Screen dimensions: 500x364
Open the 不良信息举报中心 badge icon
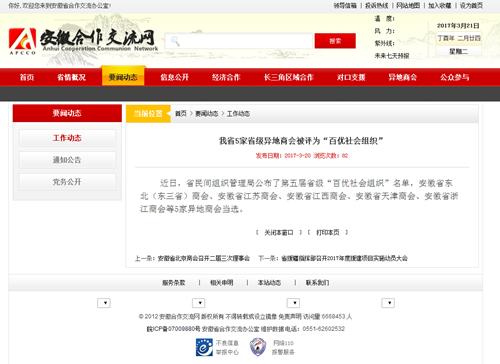pos(204,347)
